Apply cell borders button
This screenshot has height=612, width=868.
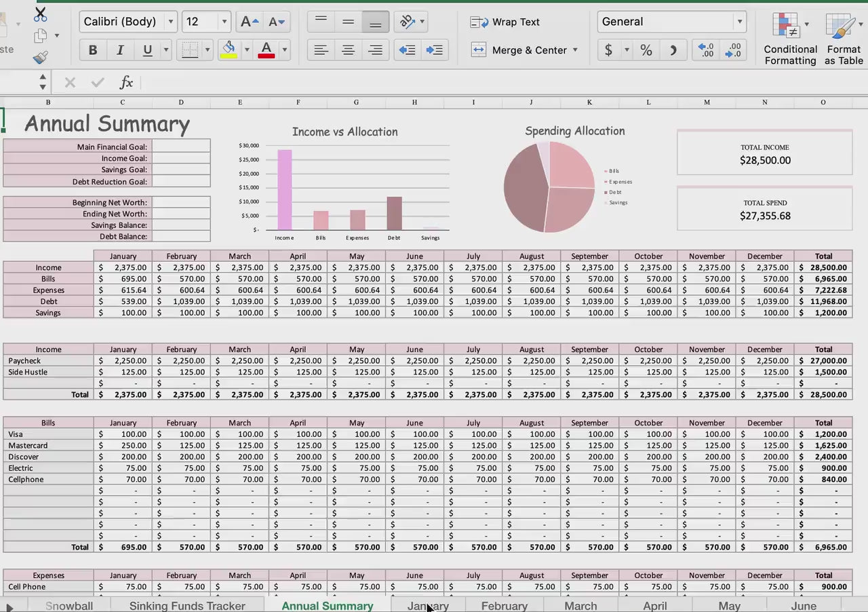tap(190, 50)
